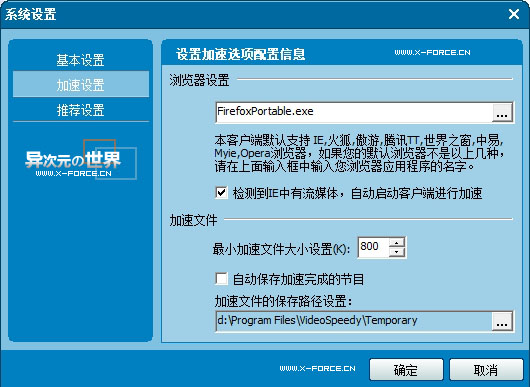Click the 800 file size field

tap(373, 247)
